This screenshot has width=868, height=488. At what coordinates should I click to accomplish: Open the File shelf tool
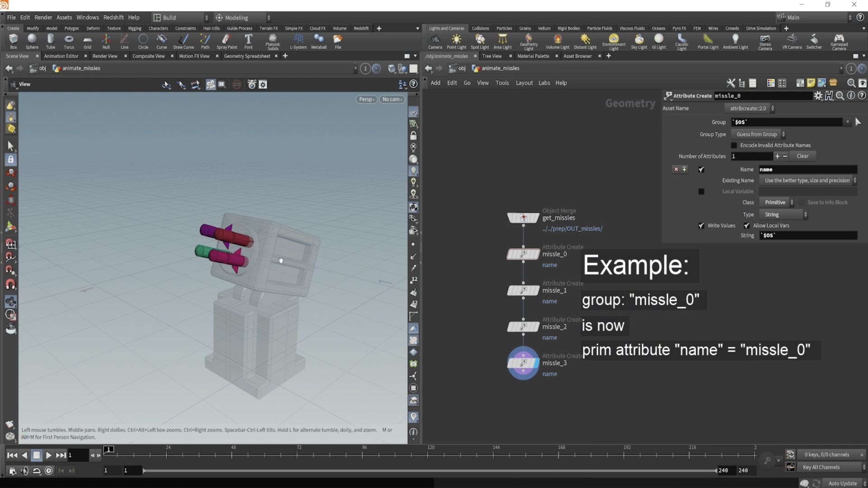coord(338,41)
